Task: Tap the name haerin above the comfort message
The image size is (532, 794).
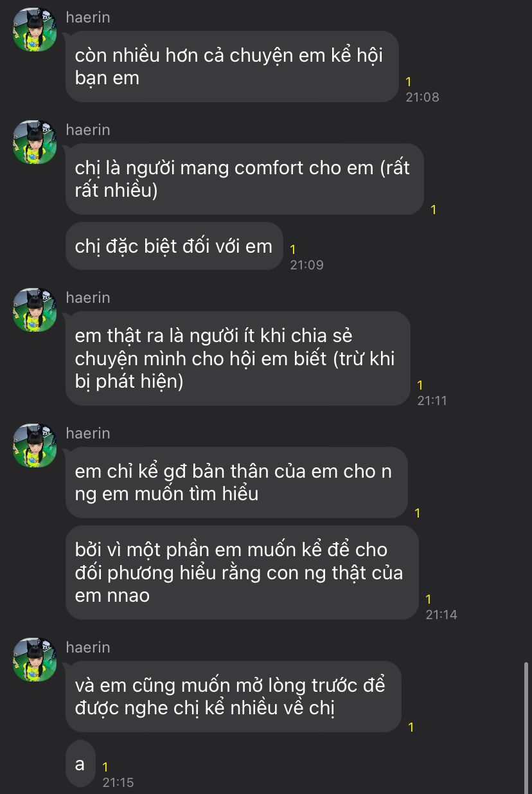Action: pos(88,130)
